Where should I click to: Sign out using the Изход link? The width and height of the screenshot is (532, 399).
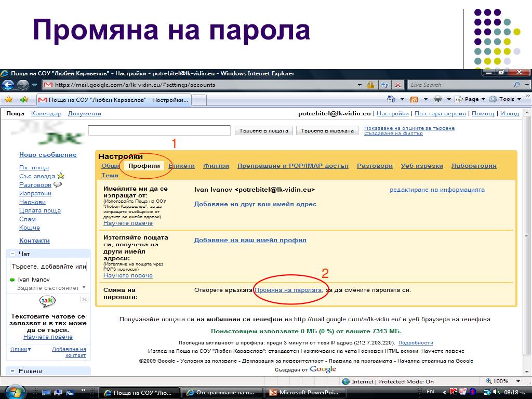tap(510, 113)
